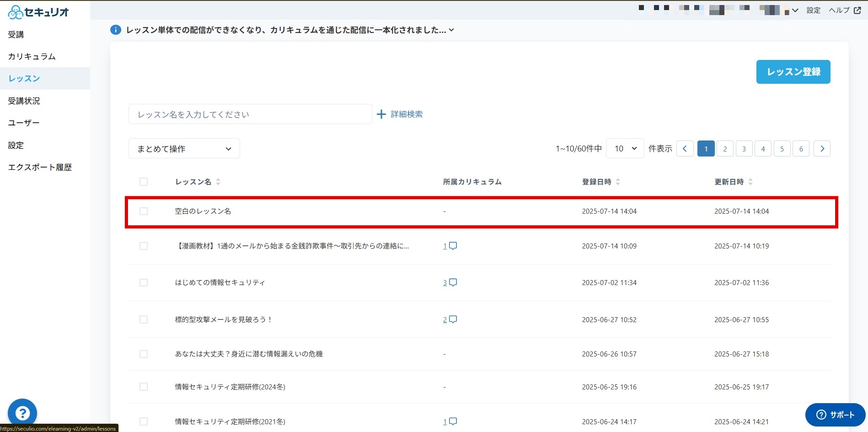Click the レッスン登録 button
This screenshot has height=432, width=868.
tap(793, 72)
